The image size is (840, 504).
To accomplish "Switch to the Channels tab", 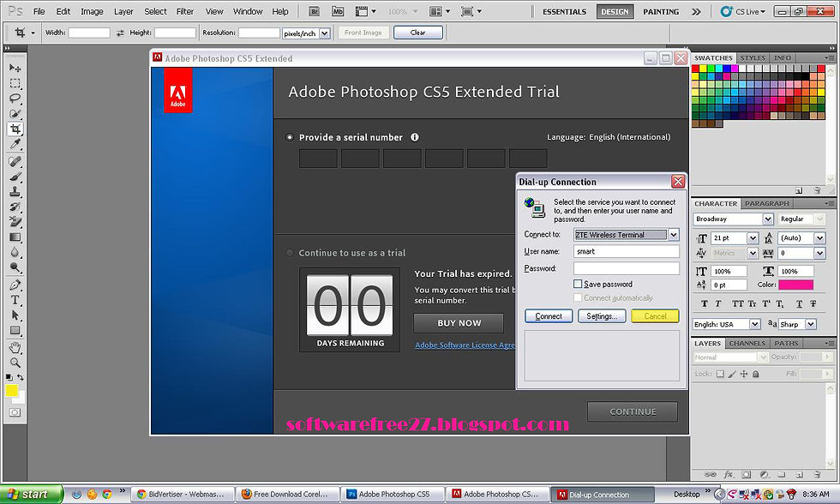I will tap(747, 344).
